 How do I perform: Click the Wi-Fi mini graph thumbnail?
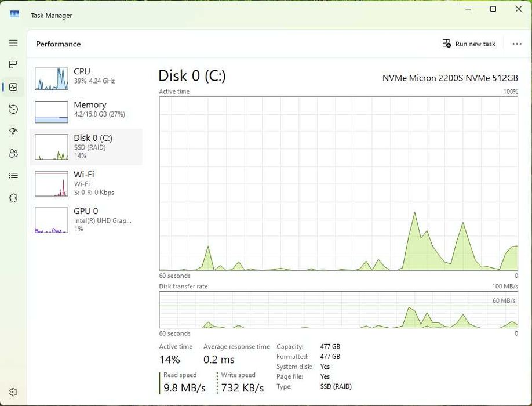[52, 184]
